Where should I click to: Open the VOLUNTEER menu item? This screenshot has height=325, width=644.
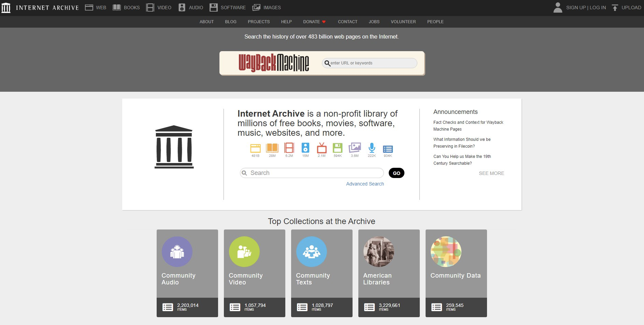click(x=403, y=21)
